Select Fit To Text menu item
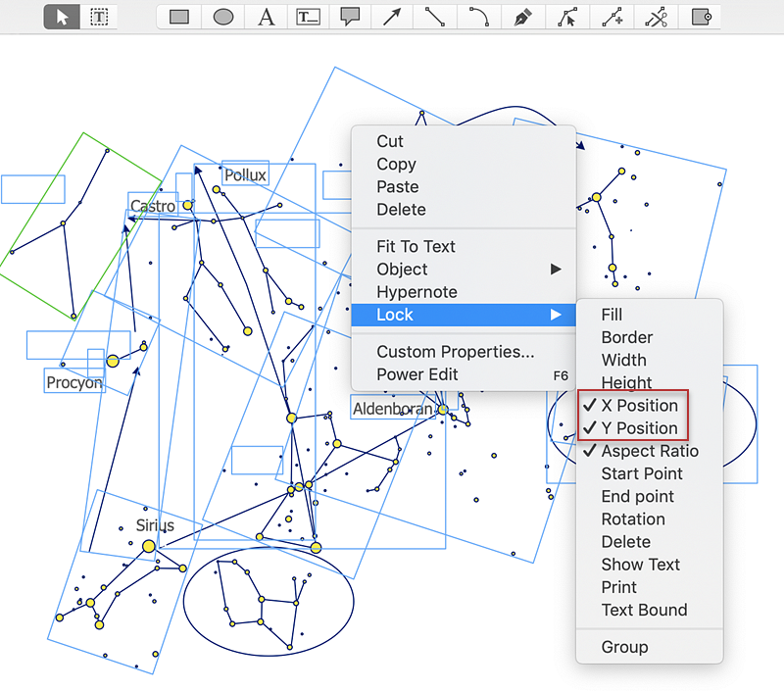 416,247
